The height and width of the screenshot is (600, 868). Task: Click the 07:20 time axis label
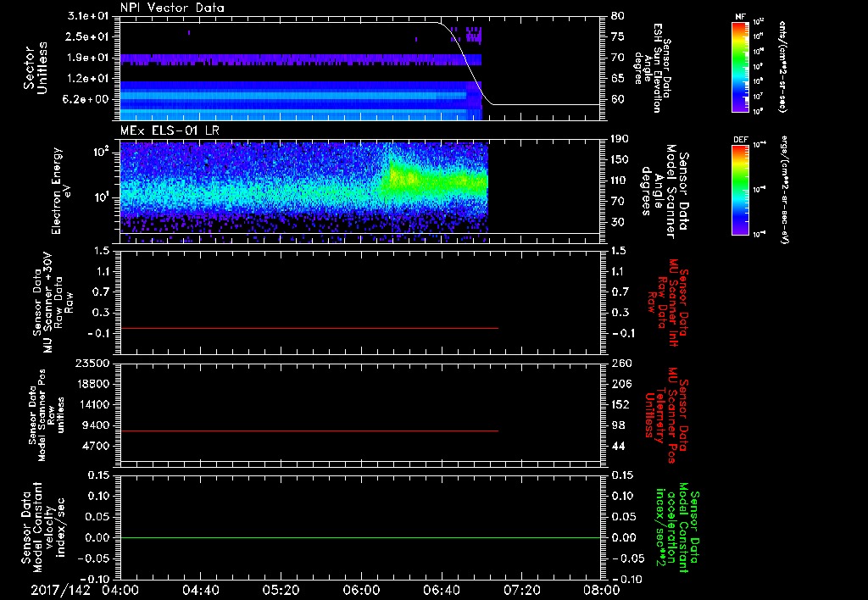521,590
